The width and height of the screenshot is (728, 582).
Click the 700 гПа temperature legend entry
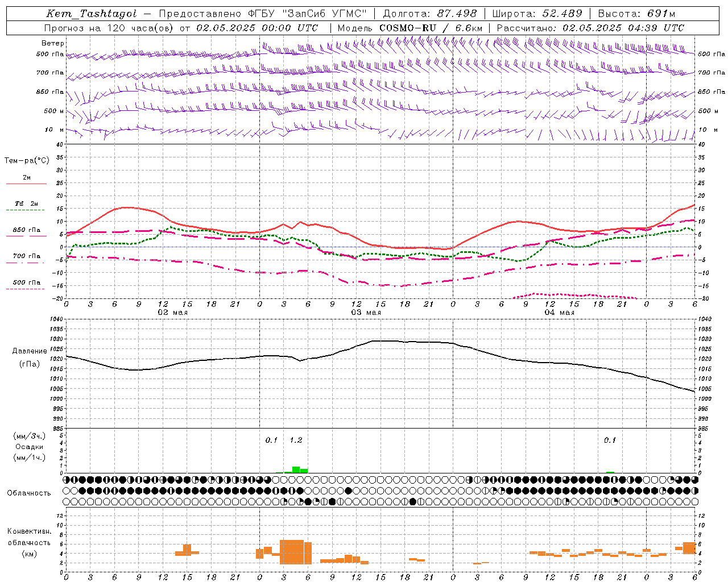point(27,256)
